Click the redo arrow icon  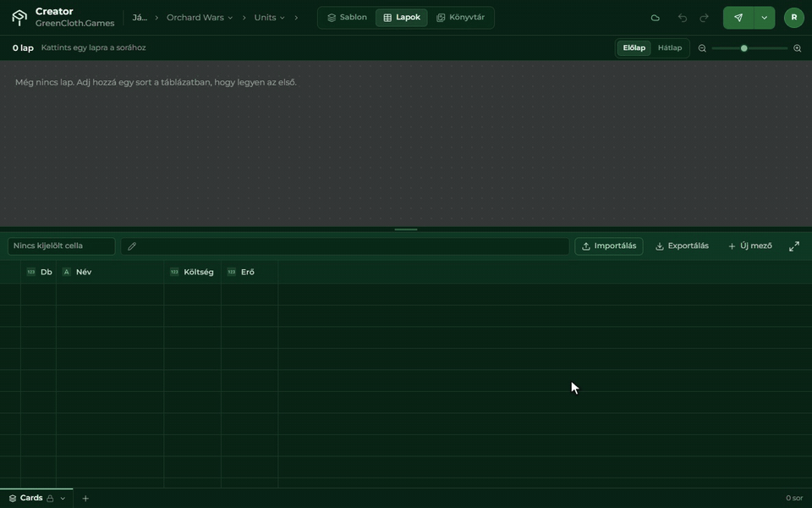[704, 18]
